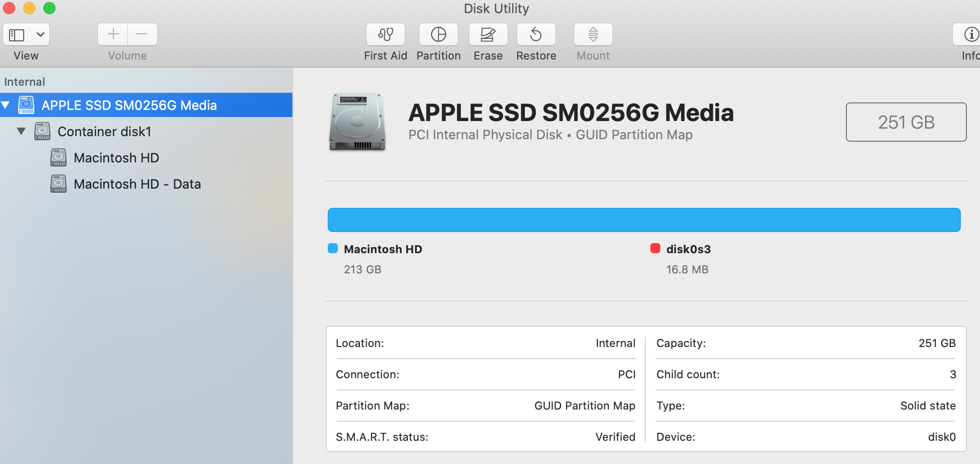Click the Child count value 3

click(x=953, y=374)
